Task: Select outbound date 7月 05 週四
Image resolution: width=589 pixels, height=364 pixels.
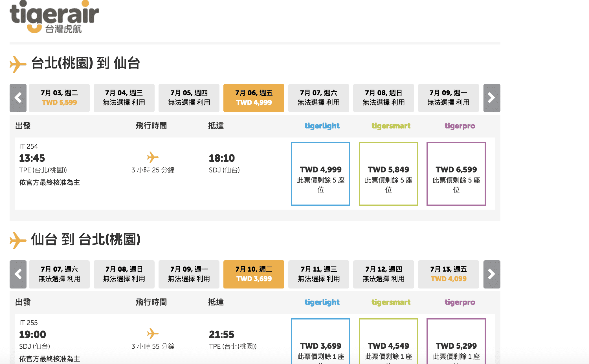Action: tap(189, 98)
